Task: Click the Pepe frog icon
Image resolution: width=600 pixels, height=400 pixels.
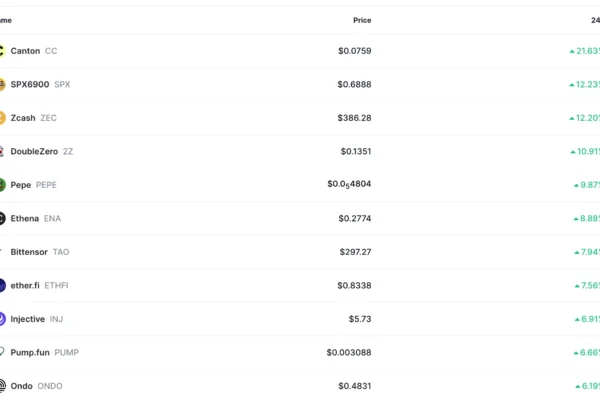Action: (2, 185)
